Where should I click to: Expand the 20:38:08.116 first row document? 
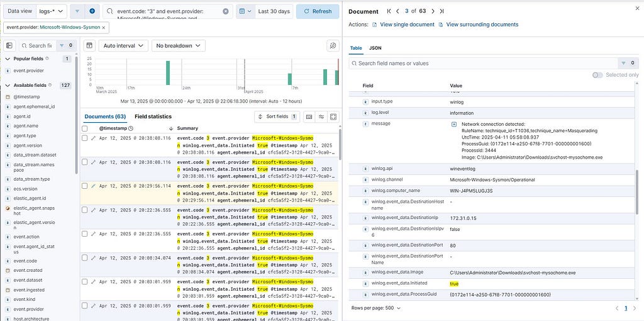(x=93, y=138)
